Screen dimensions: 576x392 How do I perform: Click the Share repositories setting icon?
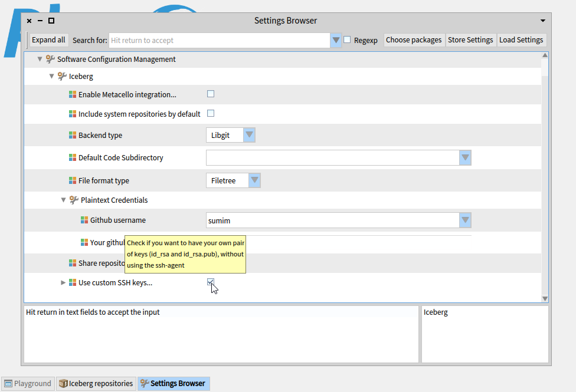tap(73, 263)
